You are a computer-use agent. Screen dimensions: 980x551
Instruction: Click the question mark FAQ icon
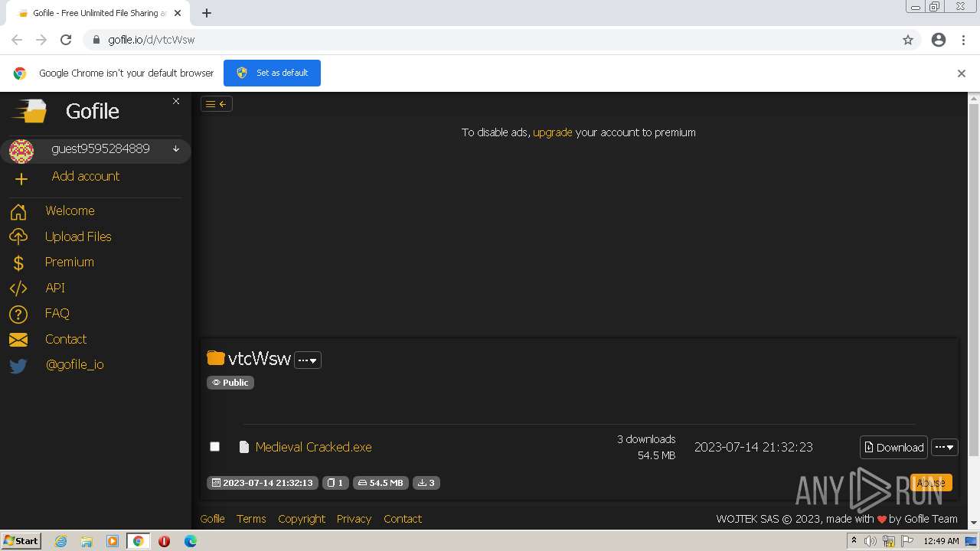(x=18, y=315)
